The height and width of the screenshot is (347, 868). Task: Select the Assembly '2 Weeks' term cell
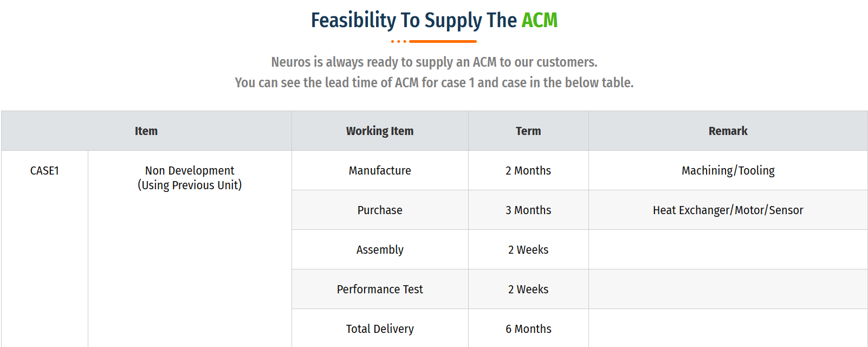[x=528, y=249]
